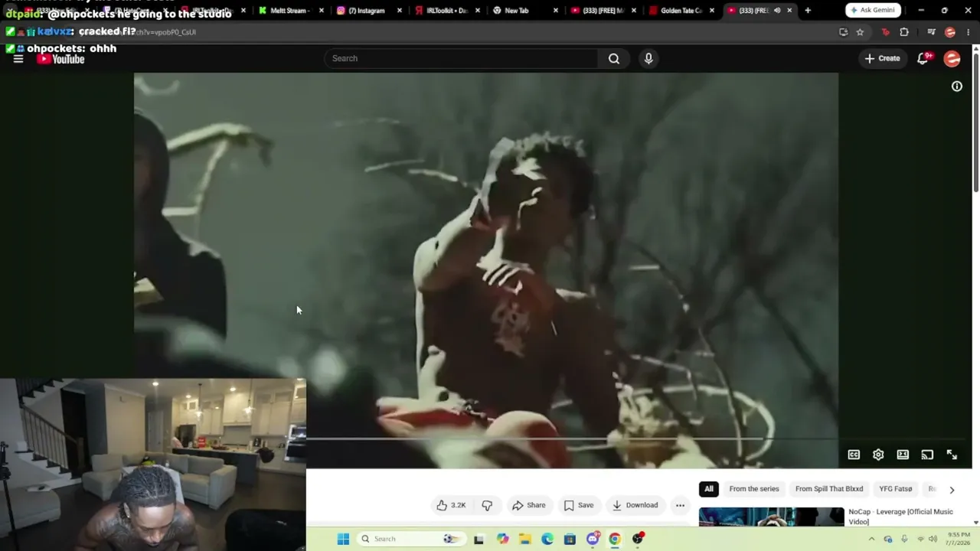The width and height of the screenshot is (980, 551).
Task: Click the install app icon in address bar
Action: [843, 32]
